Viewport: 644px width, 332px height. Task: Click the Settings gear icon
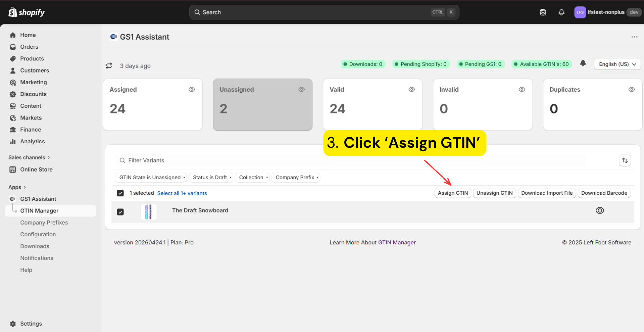point(13,324)
